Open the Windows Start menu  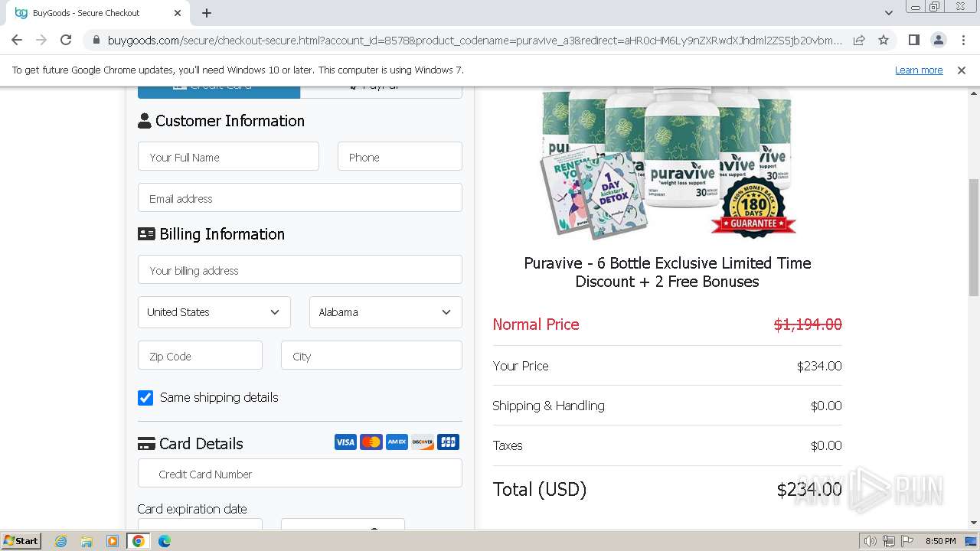[21, 541]
